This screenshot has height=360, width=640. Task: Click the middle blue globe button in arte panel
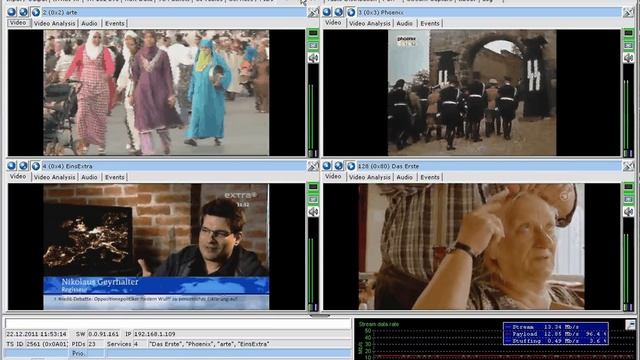pyautogui.click(x=23, y=12)
